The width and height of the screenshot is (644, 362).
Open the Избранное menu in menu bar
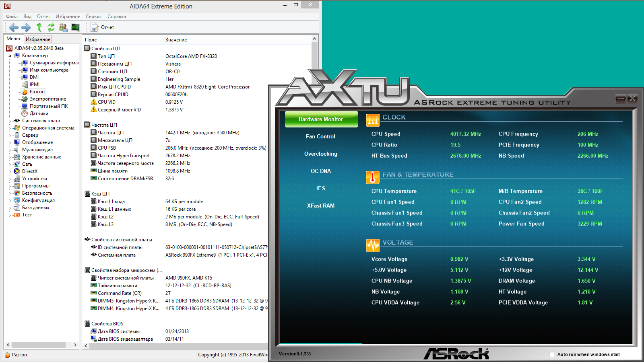click(68, 16)
